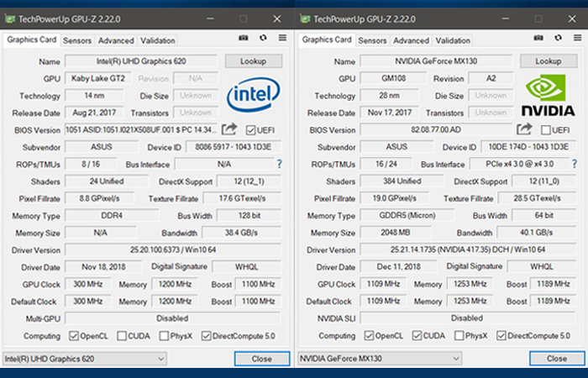Toggle PhysX checkbox in NVIDIA window
The height and width of the screenshot is (378, 588).
pyautogui.click(x=459, y=336)
